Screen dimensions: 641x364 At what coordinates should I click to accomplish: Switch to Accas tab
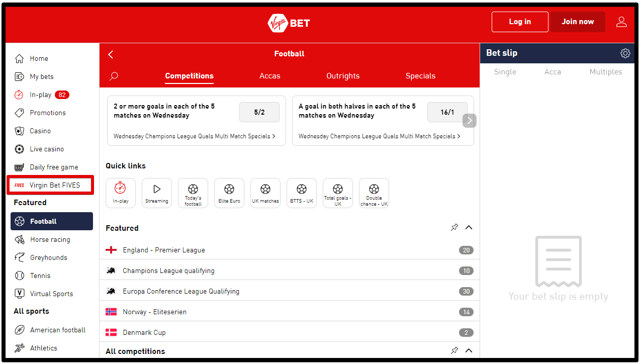coord(270,76)
